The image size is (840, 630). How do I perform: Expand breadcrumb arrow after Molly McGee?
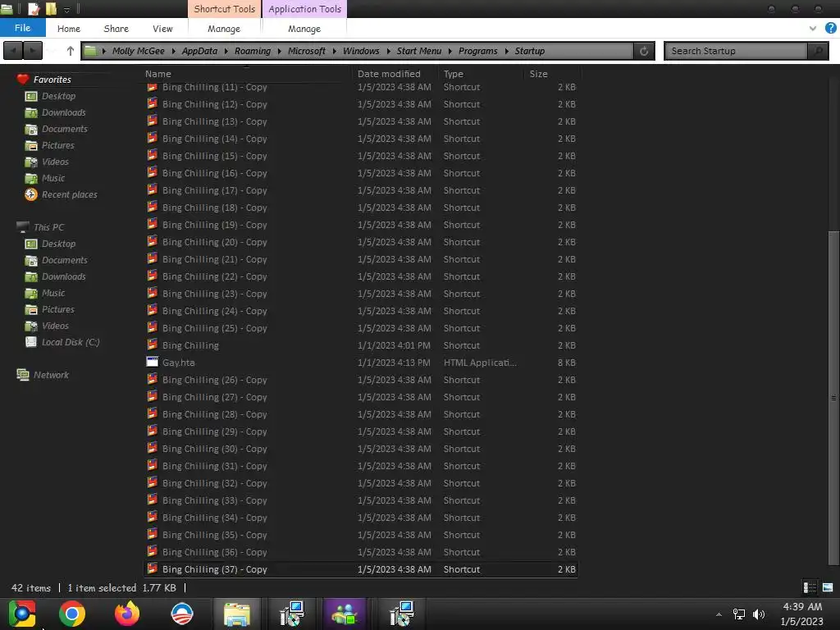coord(174,51)
